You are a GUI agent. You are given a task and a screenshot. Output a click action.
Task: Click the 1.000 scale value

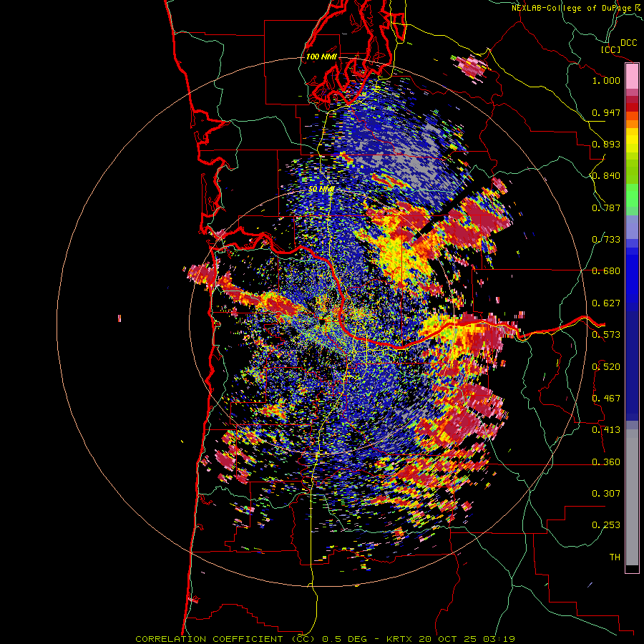(606, 80)
